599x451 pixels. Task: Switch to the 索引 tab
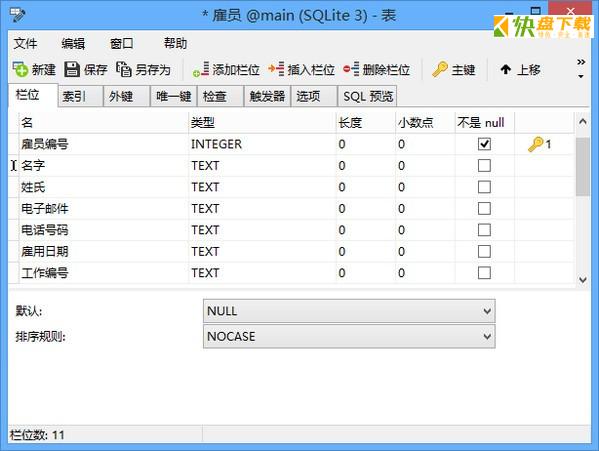pyautogui.click(x=80, y=96)
